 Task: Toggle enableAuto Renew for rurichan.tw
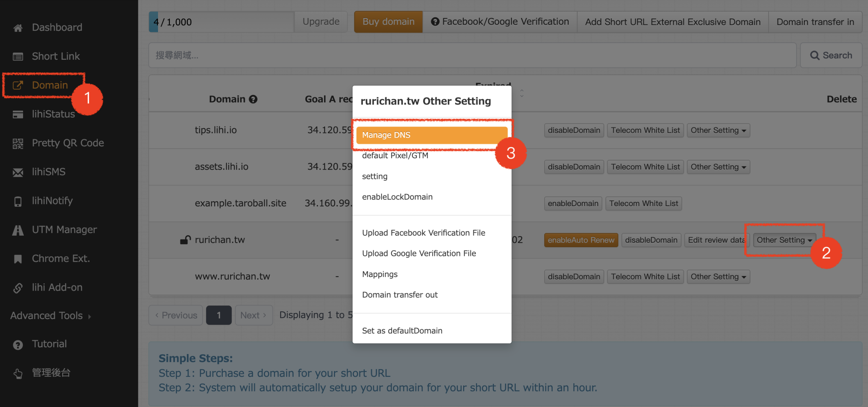[x=580, y=240]
